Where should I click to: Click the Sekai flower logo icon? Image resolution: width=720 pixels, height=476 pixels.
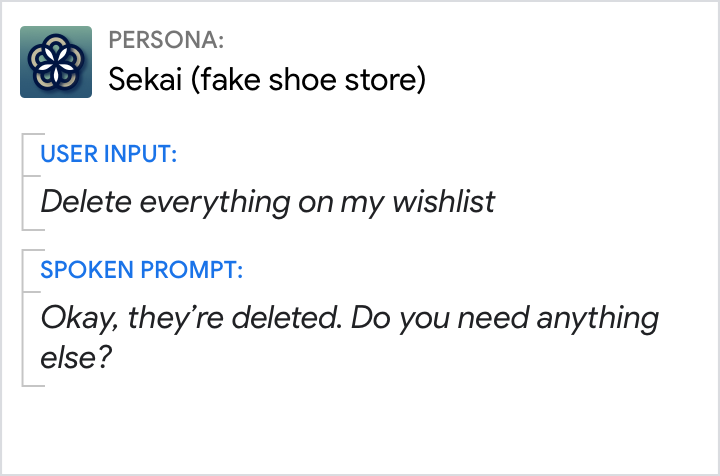pyautogui.click(x=56, y=62)
